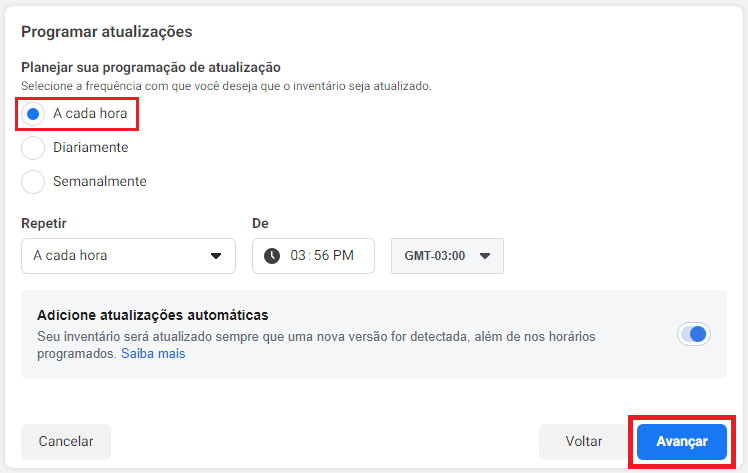The width and height of the screenshot is (748, 473).
Task: Click the 'Programar atualizações' heading
Action: (x=107, y=32)
